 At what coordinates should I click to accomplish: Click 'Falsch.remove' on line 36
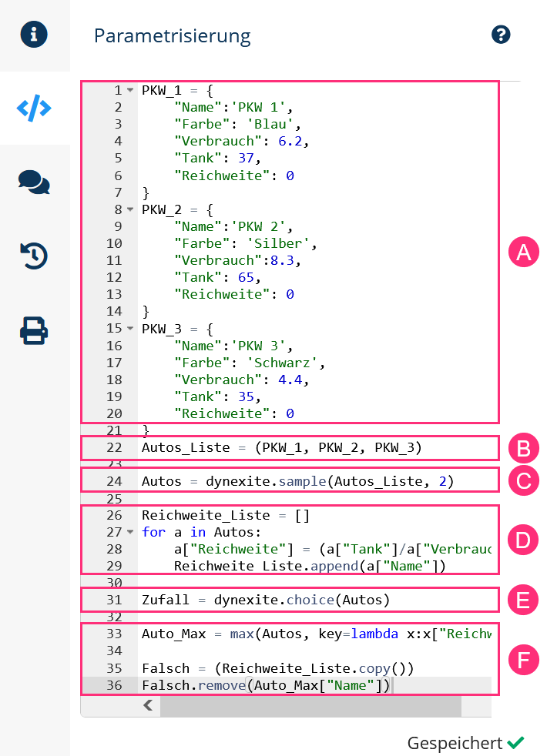194,685
